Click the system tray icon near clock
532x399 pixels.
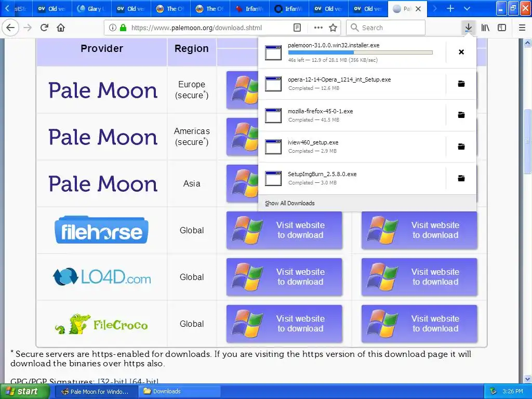click(494, 392)
